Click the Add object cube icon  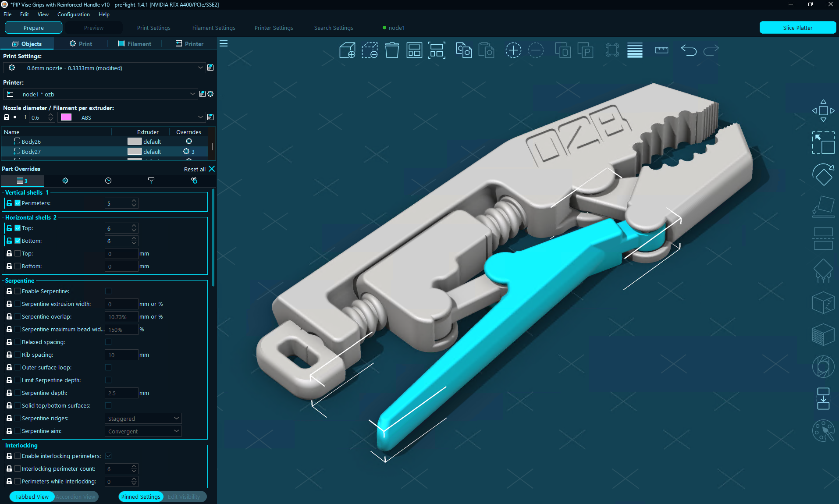click(347, 50)
